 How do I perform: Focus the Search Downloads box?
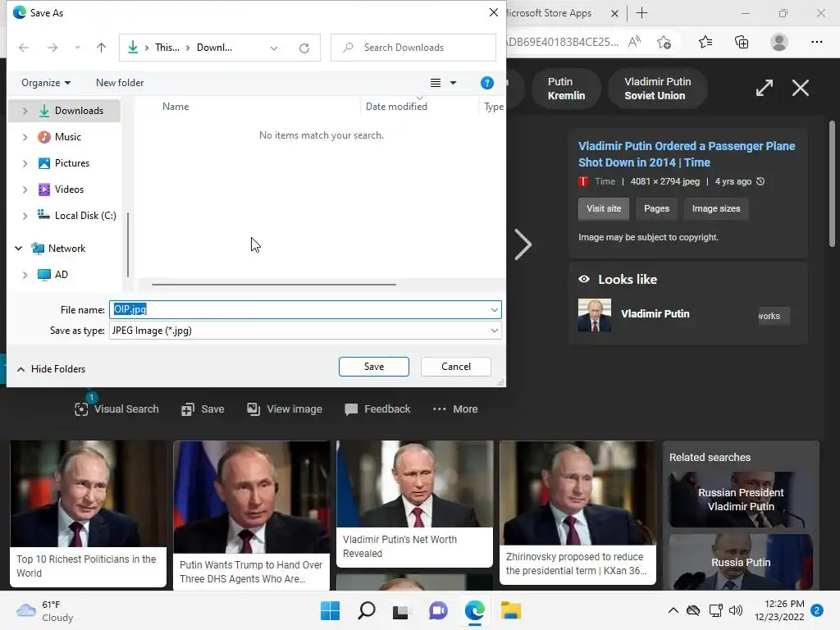pyautogui.click(x=413, y=48)
